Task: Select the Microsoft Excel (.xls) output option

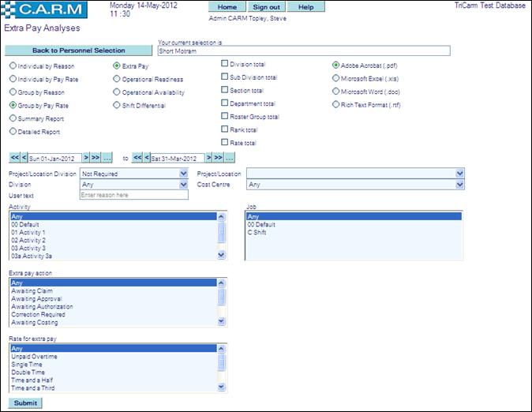Action: click(336, 78)
